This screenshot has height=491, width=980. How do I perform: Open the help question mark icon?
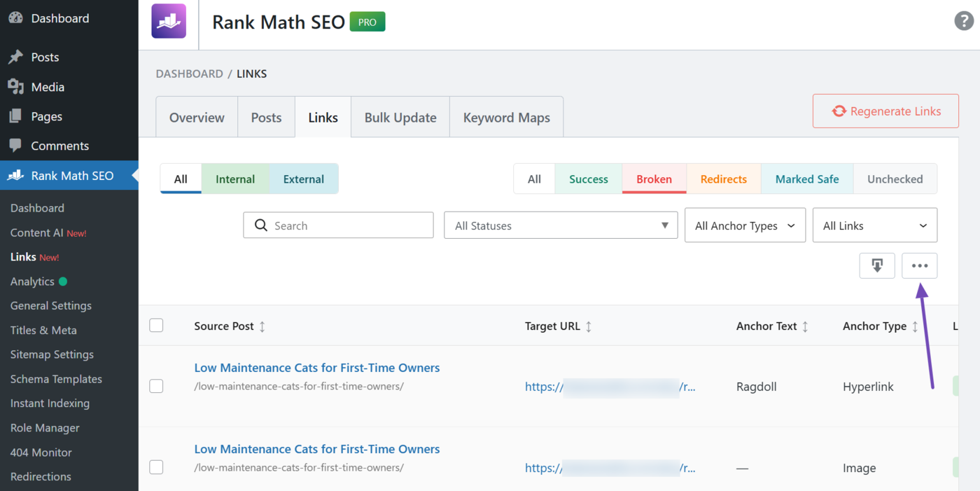(x=964, y=21)
